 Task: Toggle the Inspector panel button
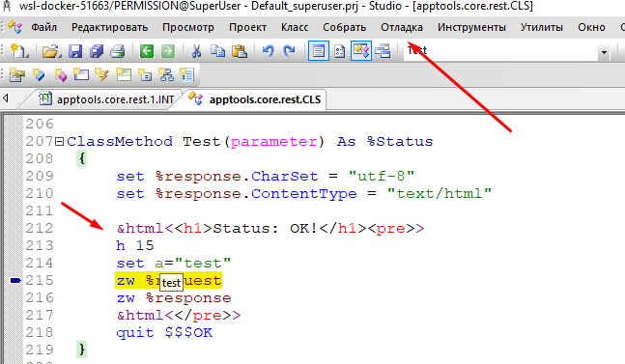point(340,51)
